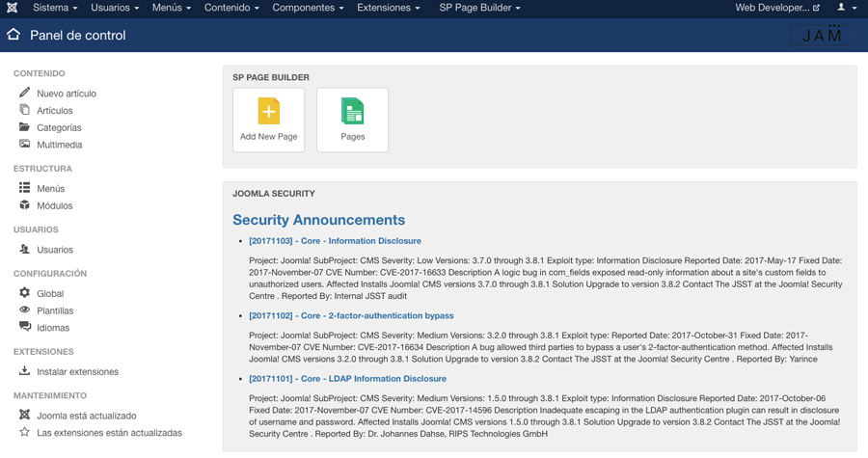Image resolution: width=868 pixels, height=458 pixels.
Task: Go to Artículos in the sidebar
Action: (55, 111)
